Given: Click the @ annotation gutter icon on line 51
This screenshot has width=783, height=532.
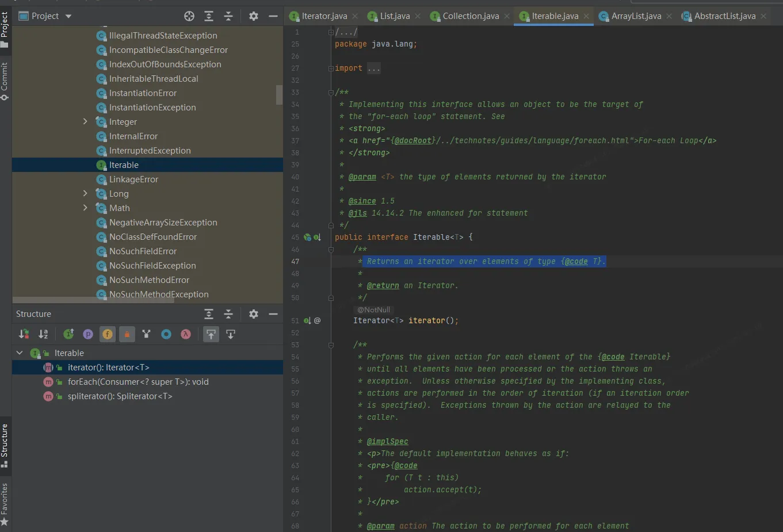Looking at the screenshot, I should tap(317, 320).
